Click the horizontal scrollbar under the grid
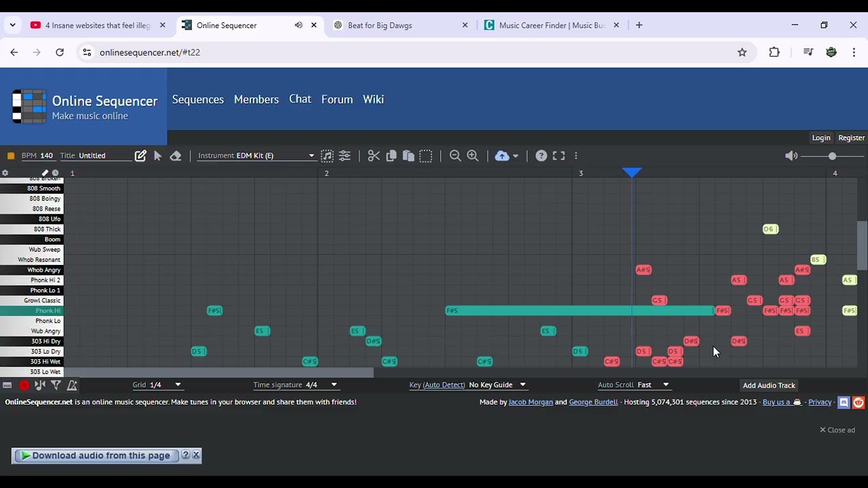 click(x=218, y=372)
